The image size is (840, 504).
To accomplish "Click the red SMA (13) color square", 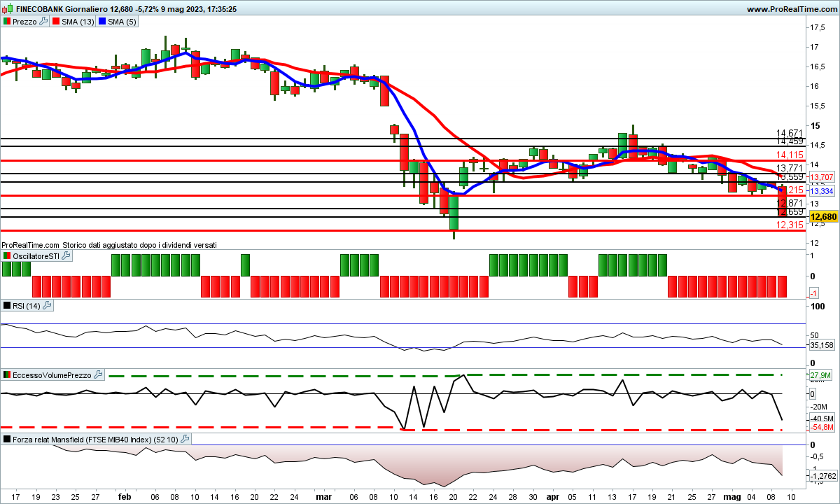I will [x=56, y=22].
